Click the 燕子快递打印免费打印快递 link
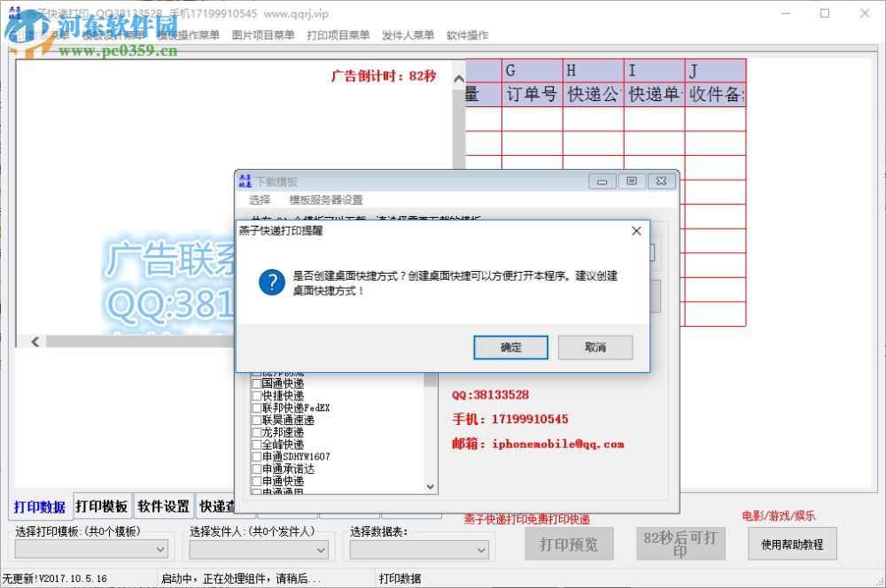886x588 pixels. [x=526, y=519]
